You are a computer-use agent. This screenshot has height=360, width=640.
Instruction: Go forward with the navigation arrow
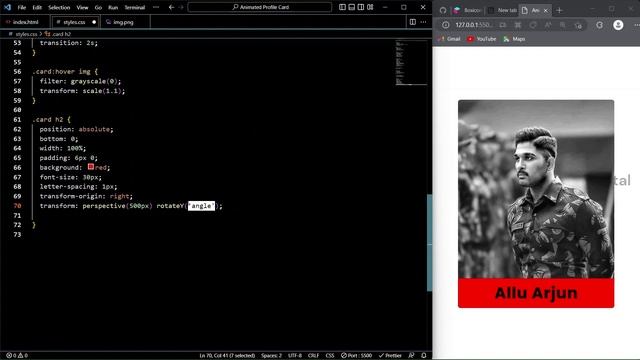[x=181, y=7]
